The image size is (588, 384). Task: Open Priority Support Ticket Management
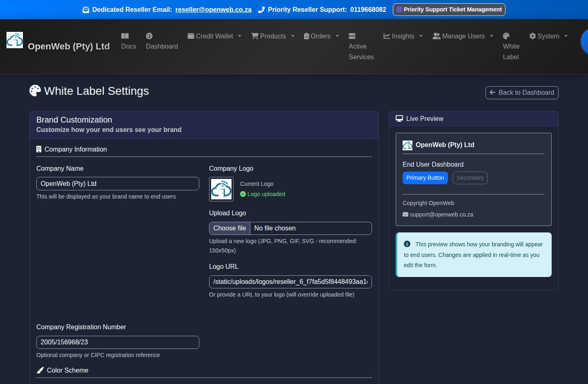click(x=449, y=9)
